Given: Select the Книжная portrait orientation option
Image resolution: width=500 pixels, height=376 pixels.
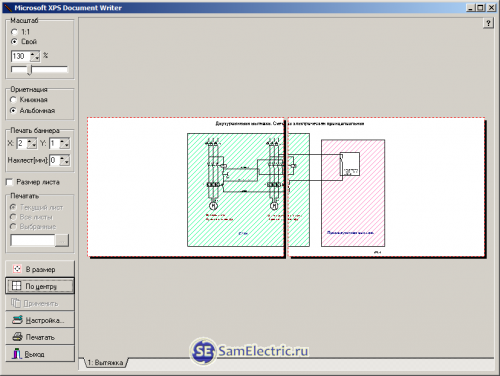Looking at the screenshot, I should pyautogui.click(x=13, y=100).
